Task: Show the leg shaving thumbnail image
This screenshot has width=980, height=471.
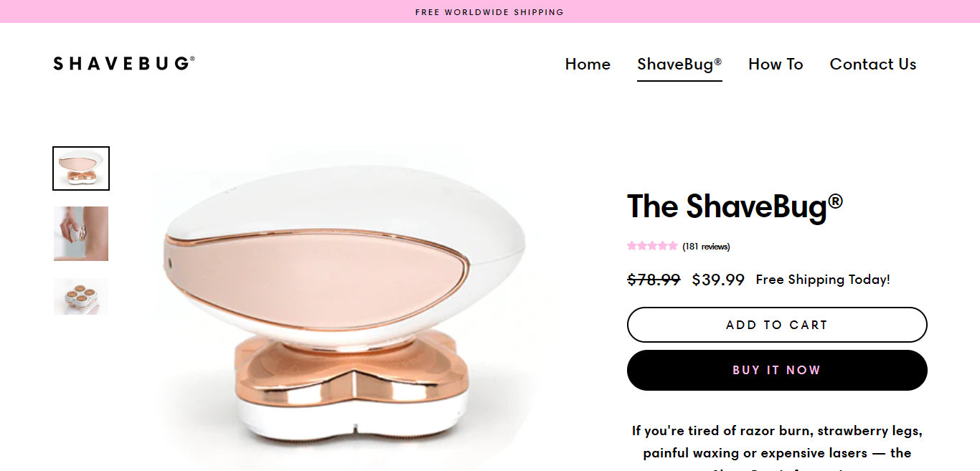Action: 81,234
